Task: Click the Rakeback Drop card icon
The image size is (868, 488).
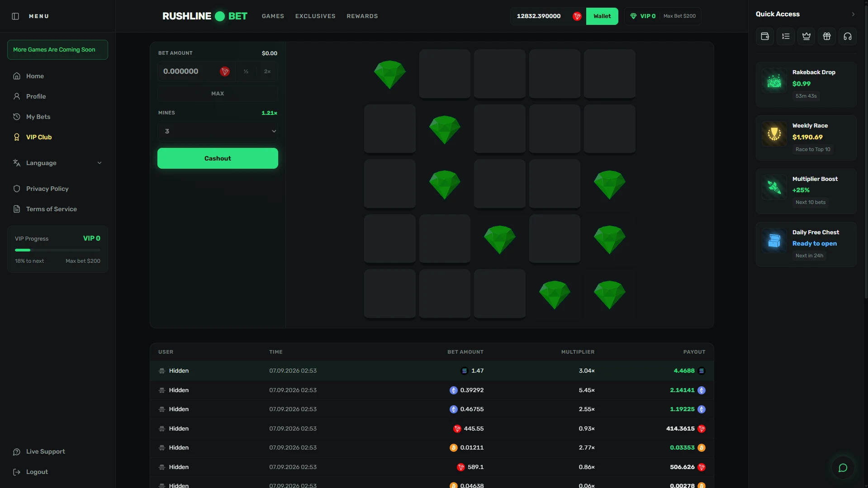Action: 774,81
